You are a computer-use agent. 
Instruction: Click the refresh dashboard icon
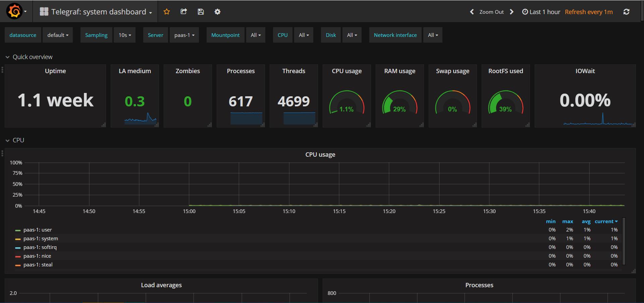626,12
